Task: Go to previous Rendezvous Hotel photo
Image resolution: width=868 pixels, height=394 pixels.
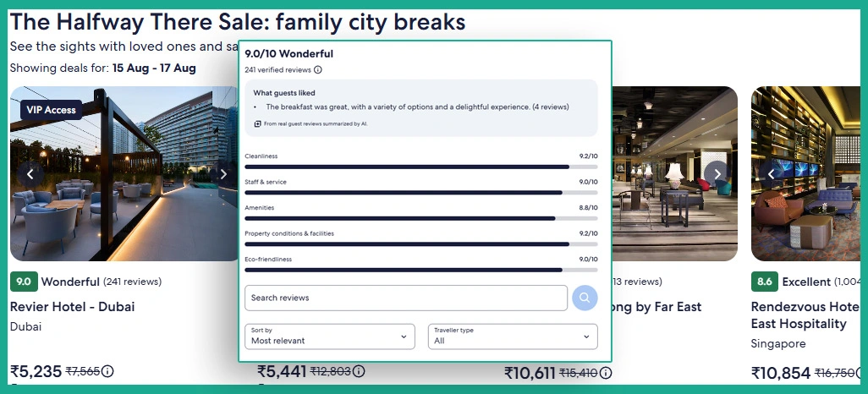Action: [771, 174]
